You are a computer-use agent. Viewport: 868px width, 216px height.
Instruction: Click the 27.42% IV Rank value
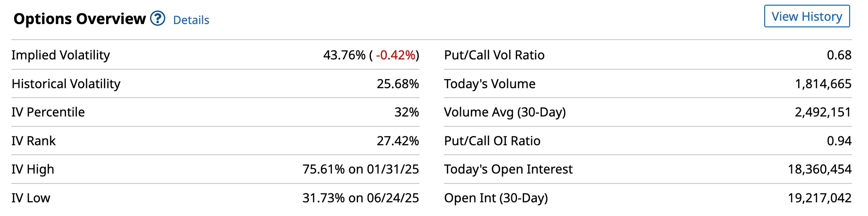pos(398,141)
